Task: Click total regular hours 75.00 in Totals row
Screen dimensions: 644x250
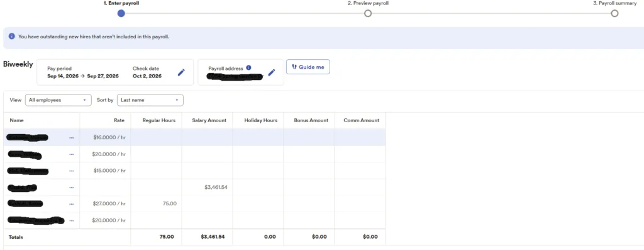Action: pyautogui.click(x=166, y=237)
